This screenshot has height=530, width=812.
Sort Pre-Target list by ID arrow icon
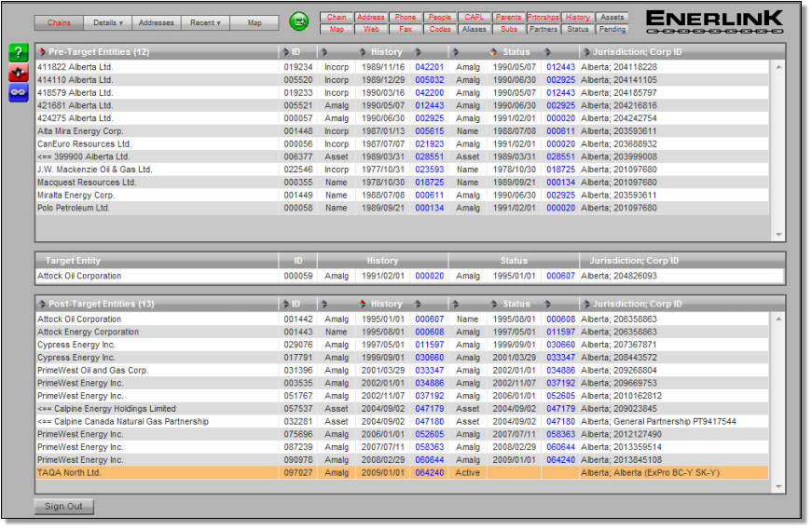pyautogui.click(x=285, y=52)
